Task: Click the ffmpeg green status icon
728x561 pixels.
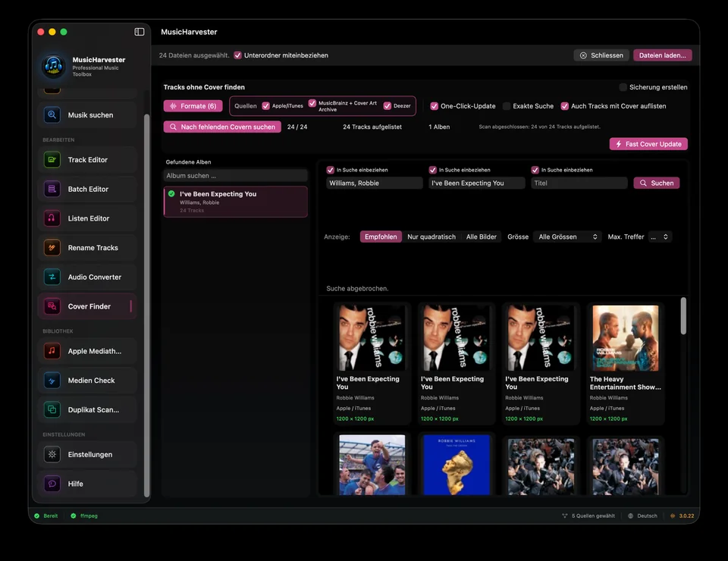Action: click(74, 516)
